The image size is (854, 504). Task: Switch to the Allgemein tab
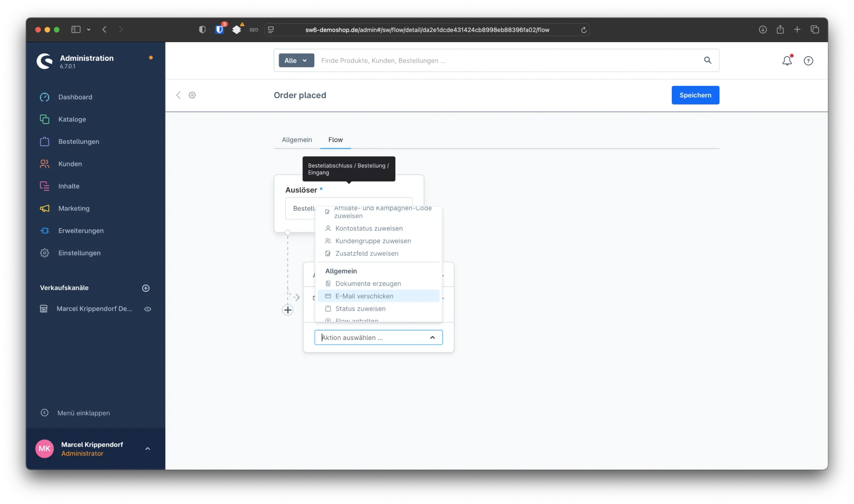[297, 140]
